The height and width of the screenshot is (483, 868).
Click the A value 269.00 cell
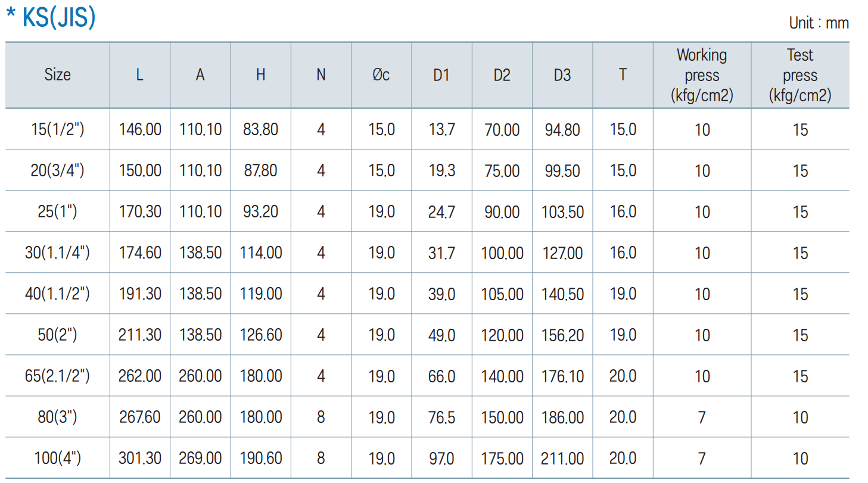tap(200, 458)
